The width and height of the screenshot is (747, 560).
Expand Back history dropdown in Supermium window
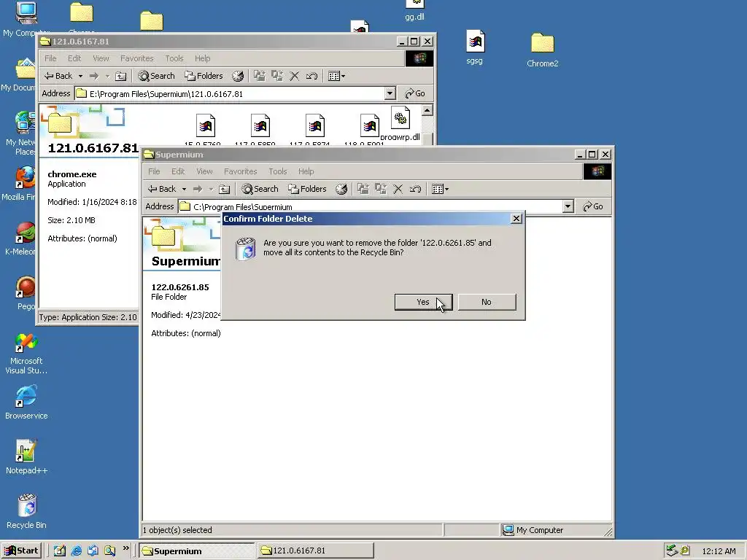click(184, 189)
